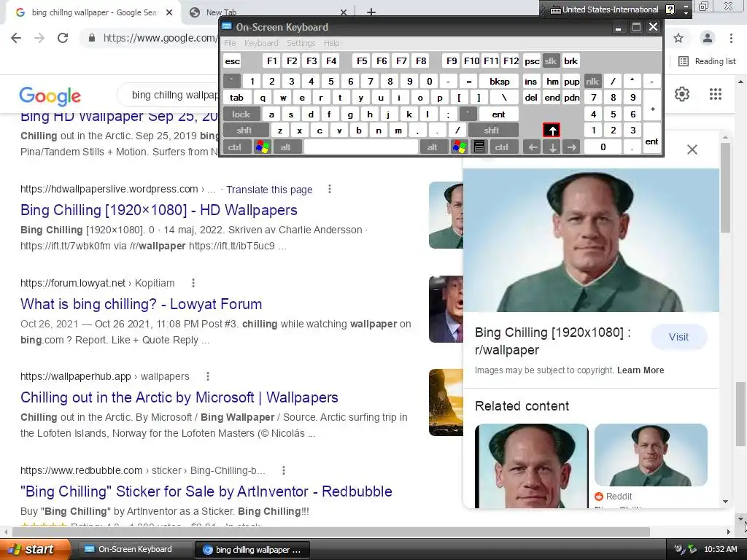747x560 pixels.
Task: Click the Chrome back arrow
Action: tap(16, 38)
